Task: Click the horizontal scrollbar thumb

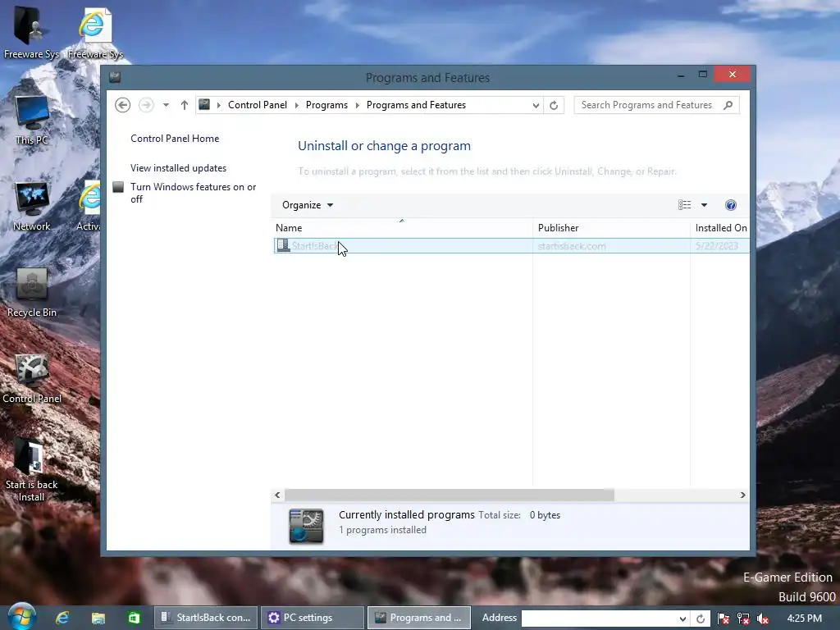Action: pyautogui.click(x=449, y=495)
